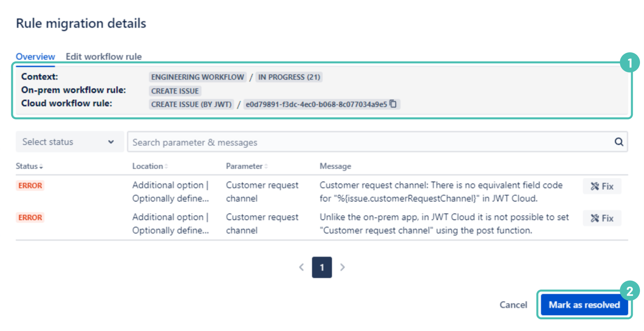Click the Rule migration details title
The width and height of the screenshot is (644, 331).
click(81, 23)
